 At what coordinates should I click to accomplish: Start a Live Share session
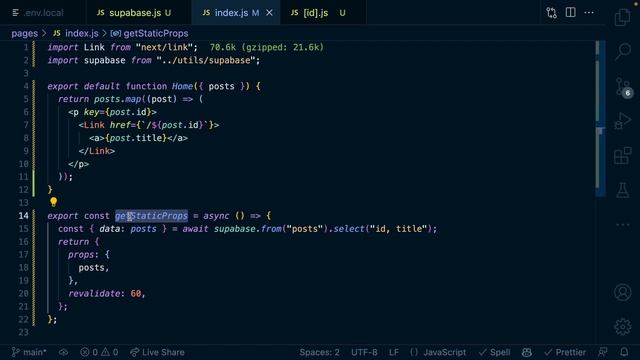157,352
